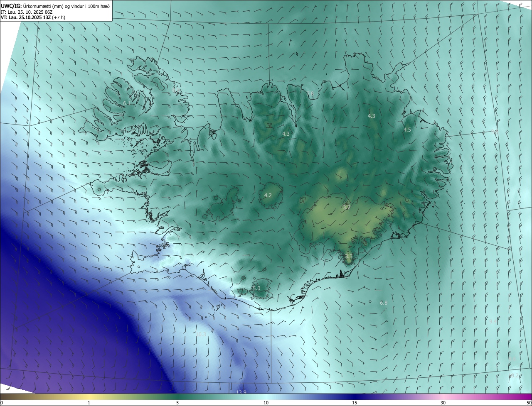532x406 pixels.
Task: Click the 4.5 value label
Action: click(x=407, y=130)
